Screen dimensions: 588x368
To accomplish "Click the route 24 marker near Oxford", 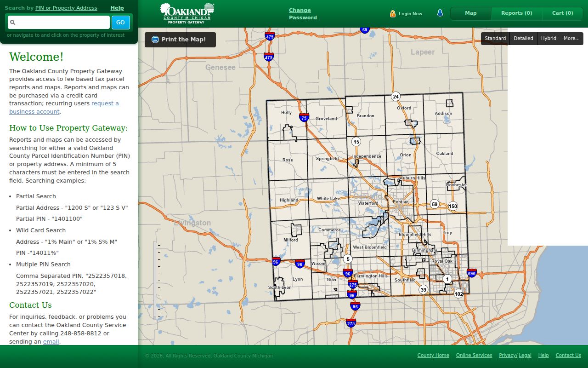I will (x=396, y=97).
